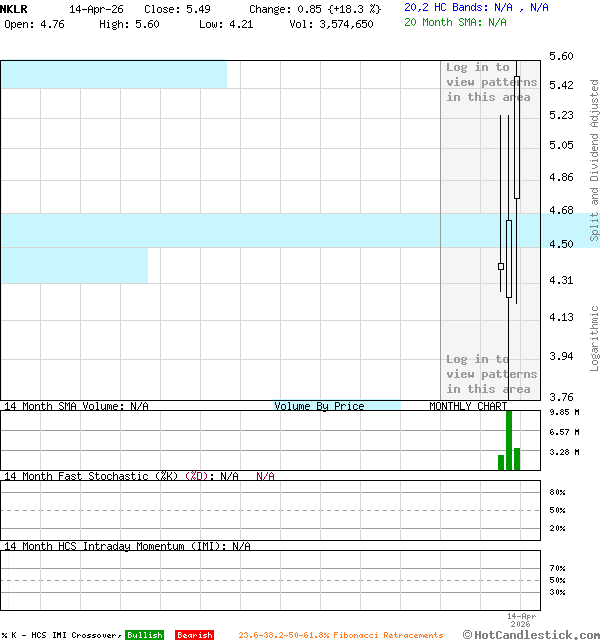
Task: Click the 14 Month SMA Volume label
Action: [76, 406]
